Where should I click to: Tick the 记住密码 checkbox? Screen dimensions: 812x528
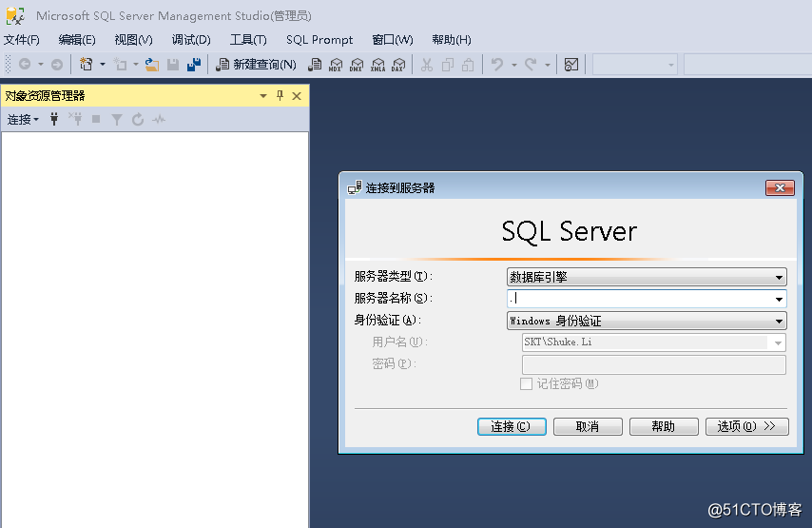click(x=526, y=384)
